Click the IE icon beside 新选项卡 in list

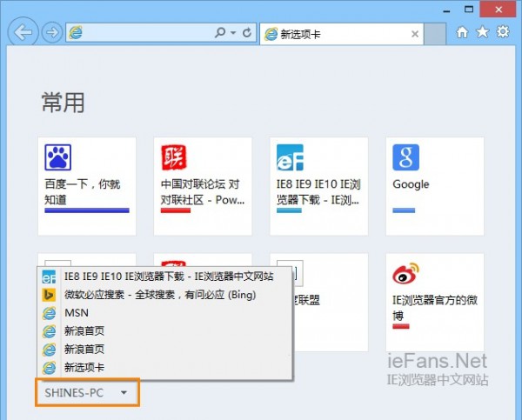pos(49,368)
